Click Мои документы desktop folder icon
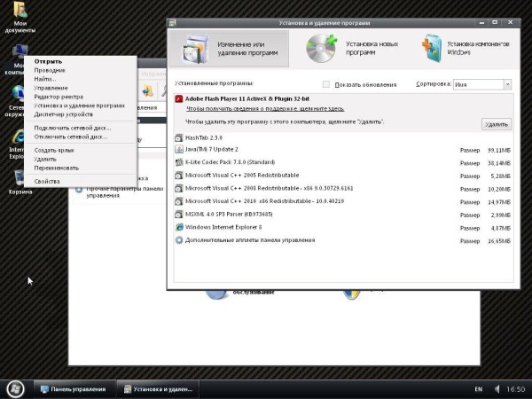 [20, 13]
